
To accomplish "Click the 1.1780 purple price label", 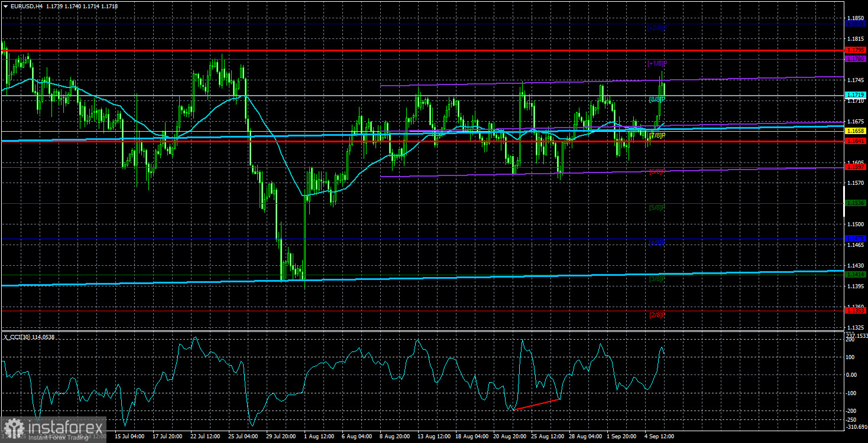I will click(x=856, y=59).
